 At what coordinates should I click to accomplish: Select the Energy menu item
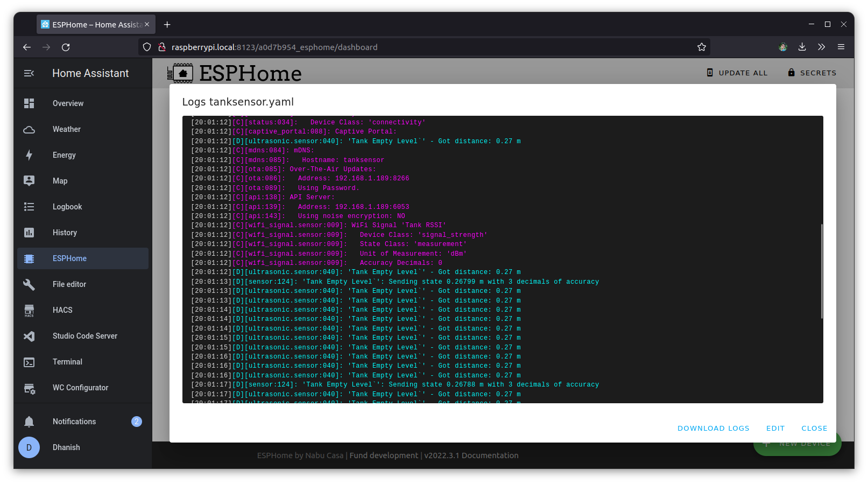[x=83, y=155]
